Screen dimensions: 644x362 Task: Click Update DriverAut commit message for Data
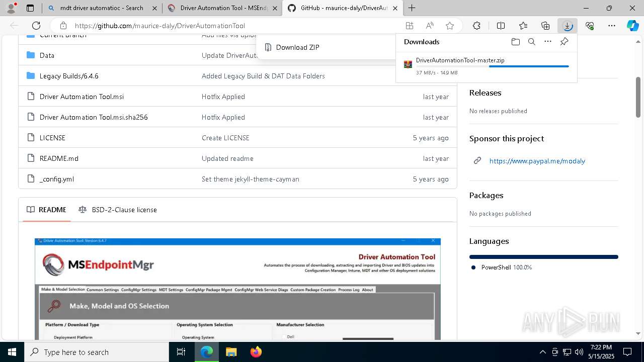(230, 55)
